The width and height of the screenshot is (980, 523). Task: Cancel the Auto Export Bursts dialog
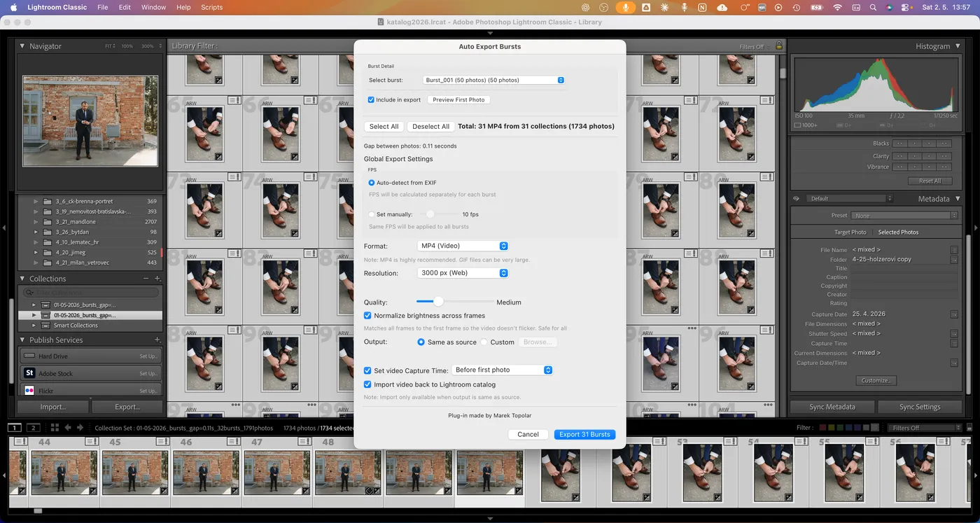pyautogui.click(x=528, y=435)
